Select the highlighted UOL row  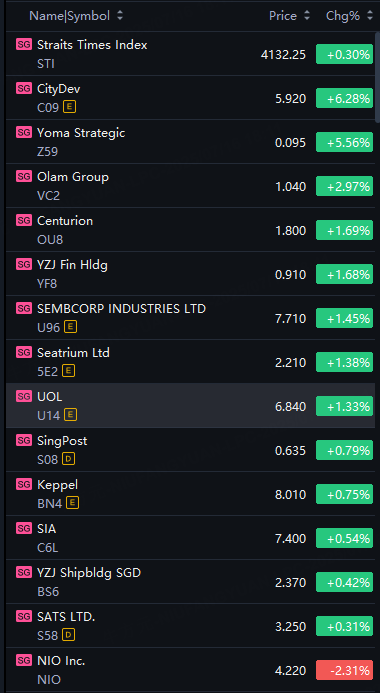pos(190,406)
